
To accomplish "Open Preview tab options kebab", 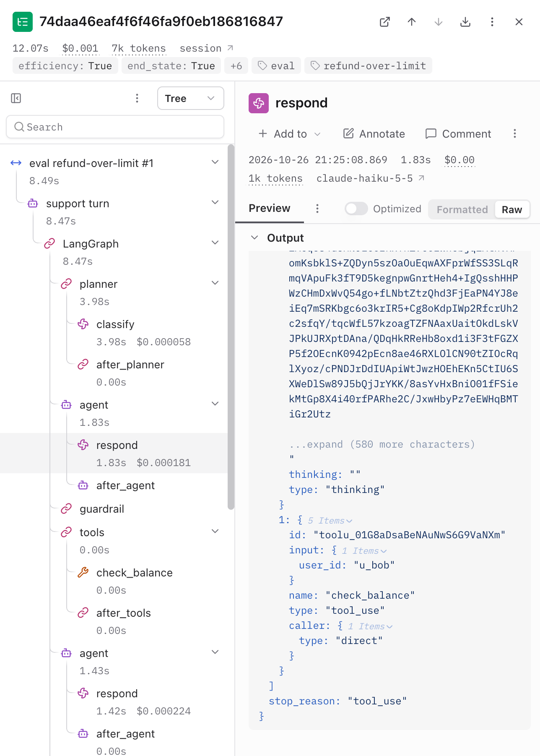I will point(317,209).
